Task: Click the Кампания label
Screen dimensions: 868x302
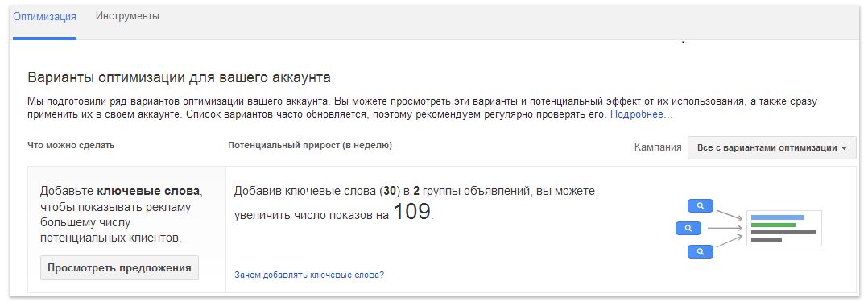Action: [658, 147]
